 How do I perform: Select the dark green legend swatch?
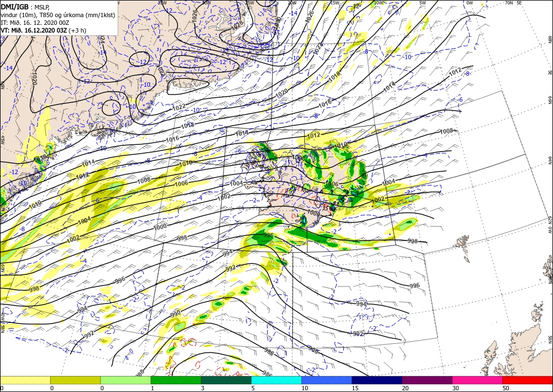[x=226, y=380]
